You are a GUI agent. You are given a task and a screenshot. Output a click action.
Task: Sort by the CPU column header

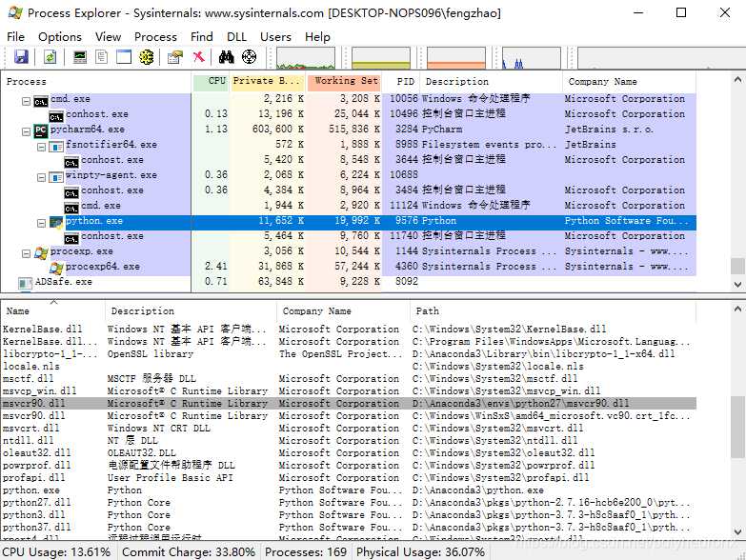212,81
